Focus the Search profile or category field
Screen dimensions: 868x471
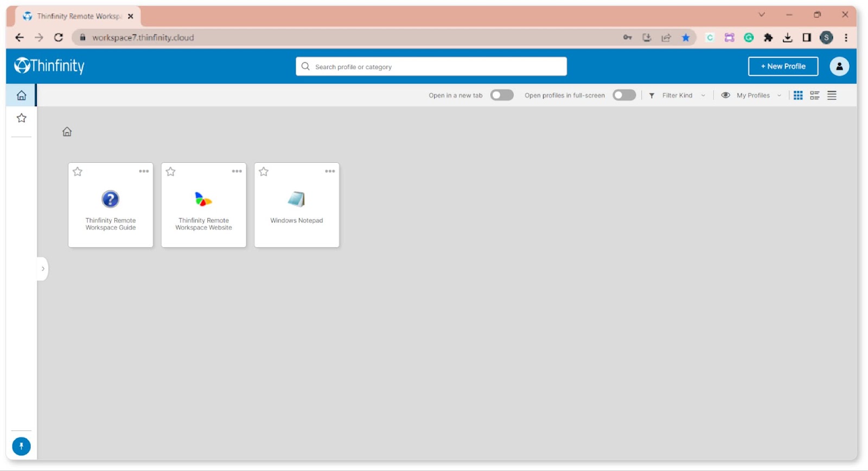431,66
